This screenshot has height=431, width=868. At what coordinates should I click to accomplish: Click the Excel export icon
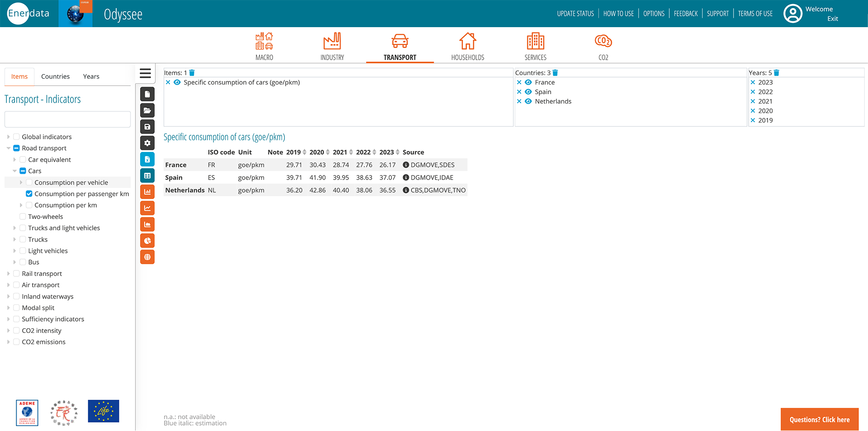point(147,160)
